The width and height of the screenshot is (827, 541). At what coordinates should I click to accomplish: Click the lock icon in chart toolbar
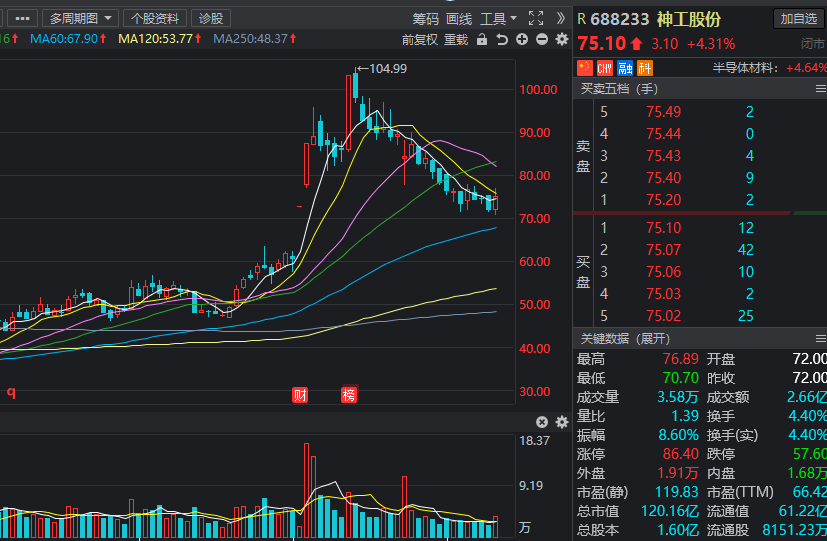click(x=482, y=40)
